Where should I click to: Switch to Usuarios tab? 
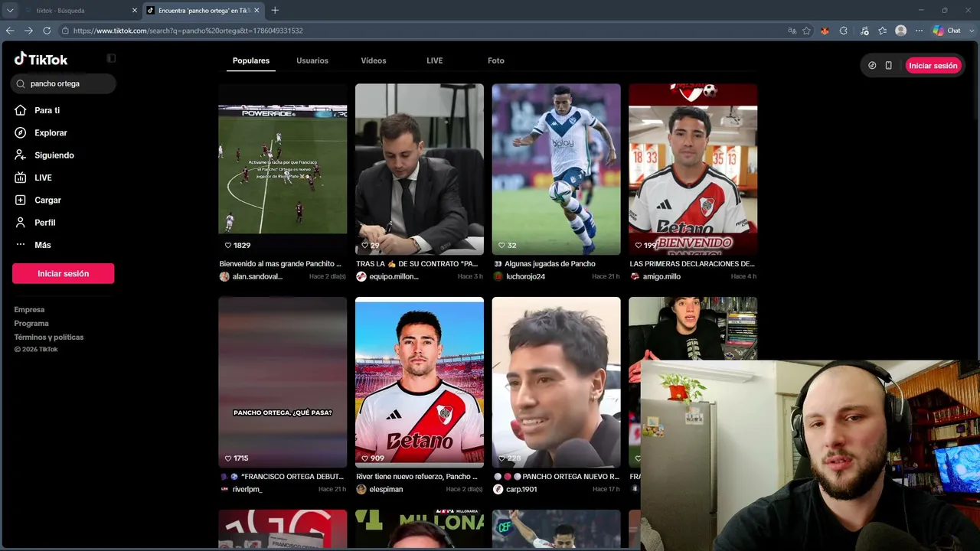pyautogui.click(x=312, y=60)
